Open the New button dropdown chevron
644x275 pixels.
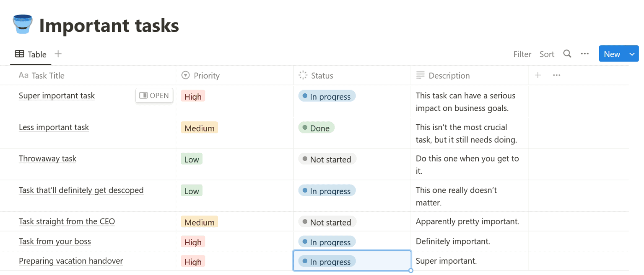pyautogui.click(x=632, y=54)
